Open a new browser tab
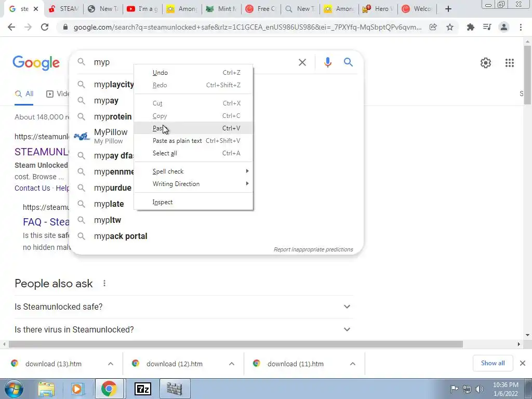 [x=448, y=9]
